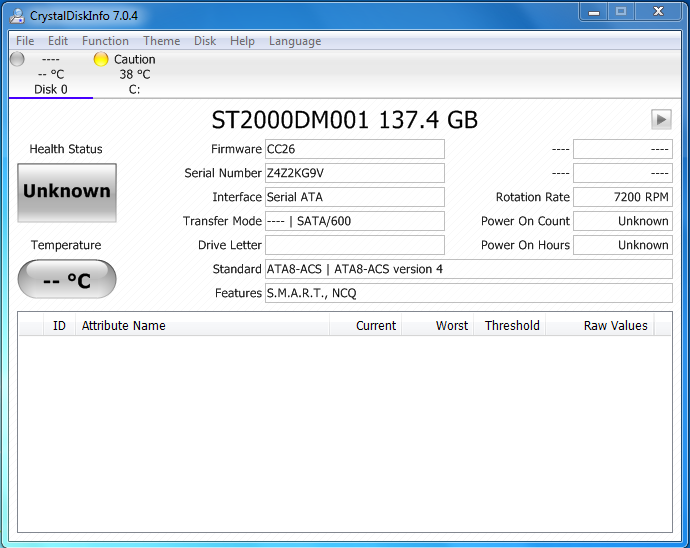Click the gray Disk 0 status indicator
The image size is (690, 548).
17,59
